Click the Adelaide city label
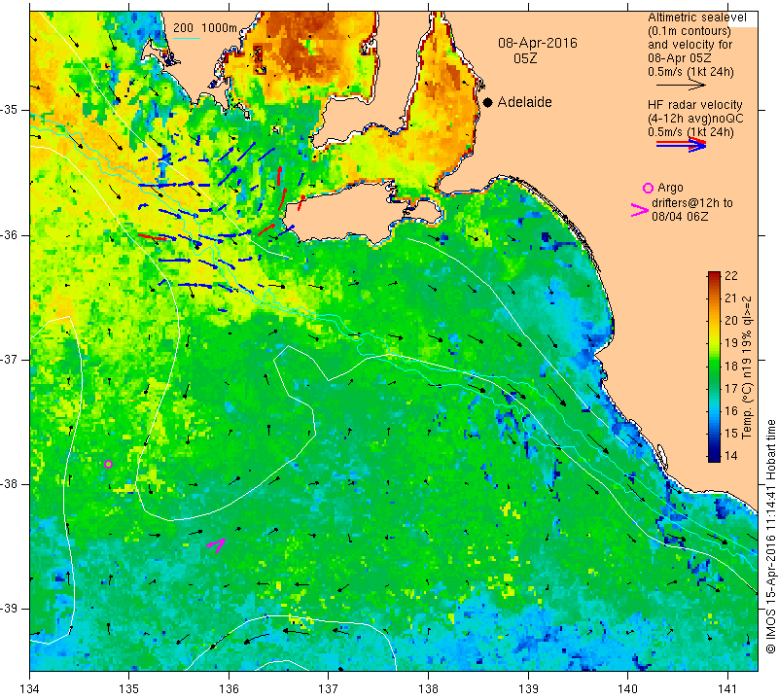 [524, 102]
